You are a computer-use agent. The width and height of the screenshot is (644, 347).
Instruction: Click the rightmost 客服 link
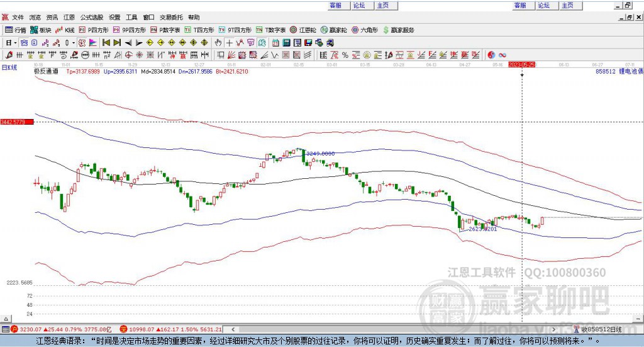click(520, 5)
